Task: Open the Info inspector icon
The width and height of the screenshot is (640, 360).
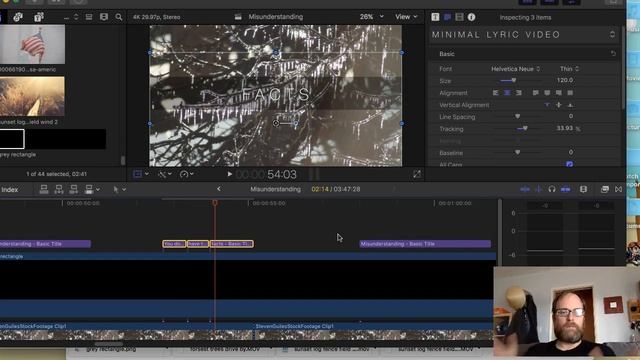Action: (471, 17)
